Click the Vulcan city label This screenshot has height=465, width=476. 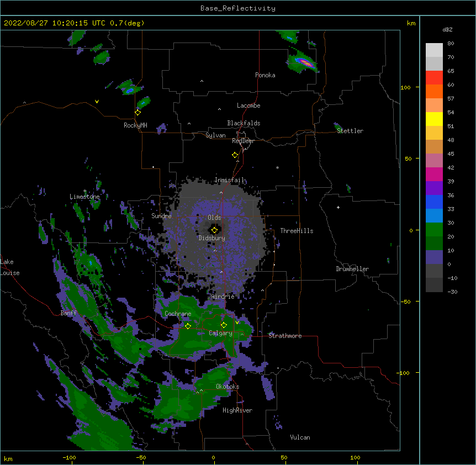click(300, 437)
